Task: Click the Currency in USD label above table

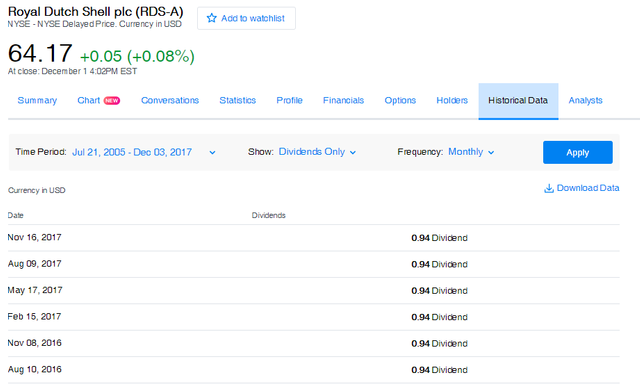Action: pyautogui.click(x=37, y=190)
